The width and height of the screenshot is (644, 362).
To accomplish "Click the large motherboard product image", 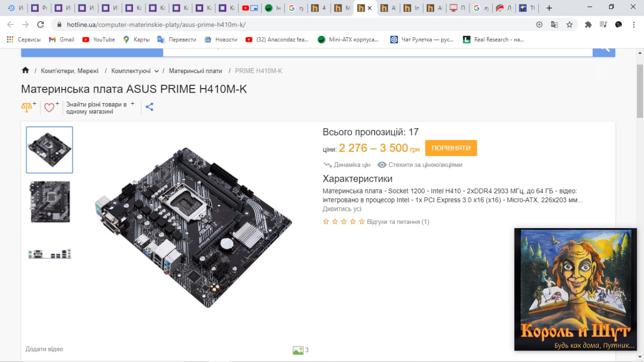I will pos(193,227).
